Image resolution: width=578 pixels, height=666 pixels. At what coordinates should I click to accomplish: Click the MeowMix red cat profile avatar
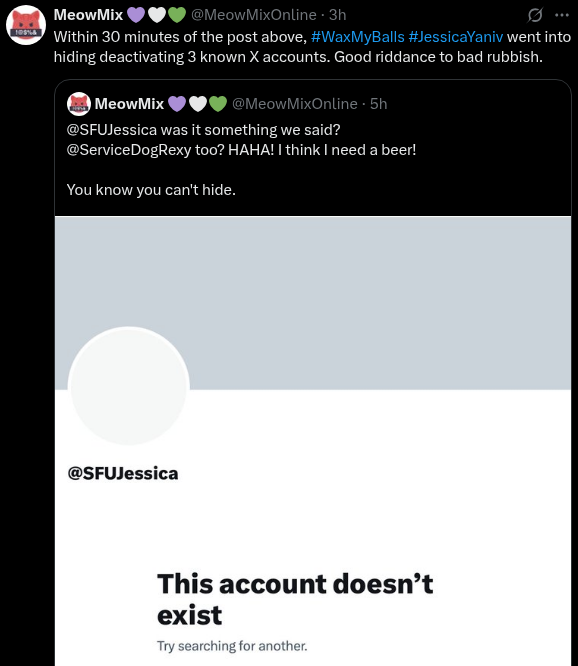click(x=26, y=25)
